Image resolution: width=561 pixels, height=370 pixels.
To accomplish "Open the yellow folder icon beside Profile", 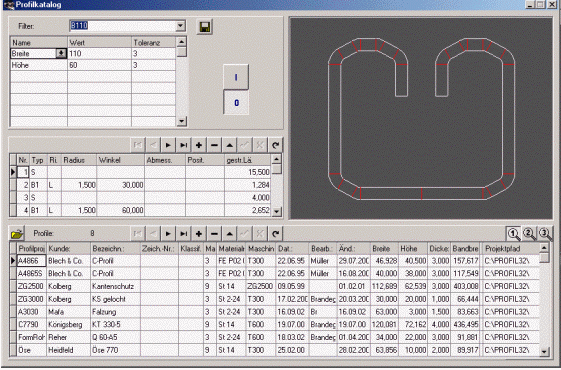I will pyautogui.click(x=17, y=234).
